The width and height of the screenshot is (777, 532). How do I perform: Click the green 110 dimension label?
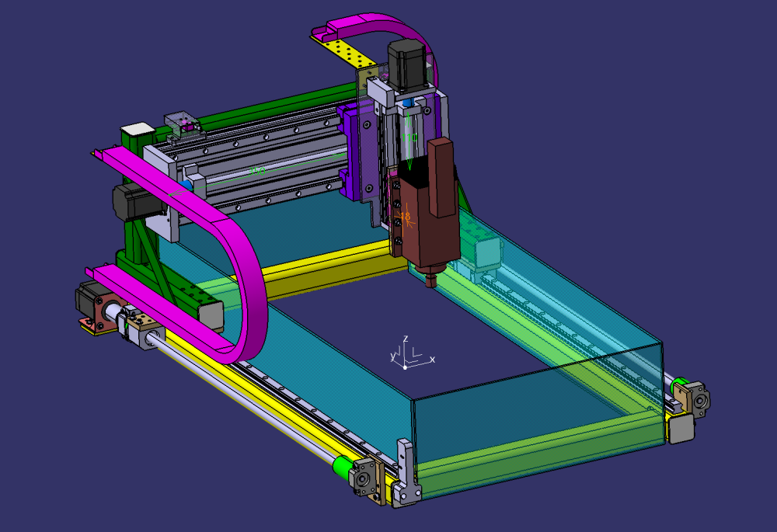pyautogui.click(x=408, y=137)
